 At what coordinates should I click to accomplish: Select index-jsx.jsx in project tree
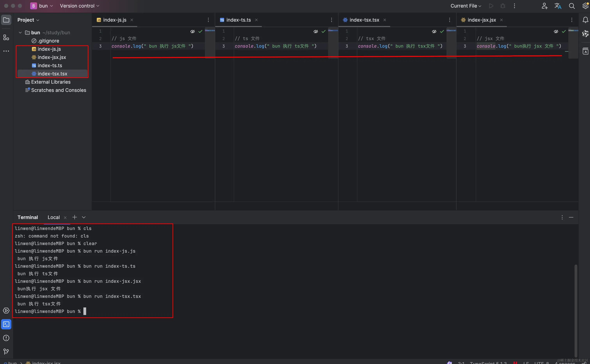(52, 57)
